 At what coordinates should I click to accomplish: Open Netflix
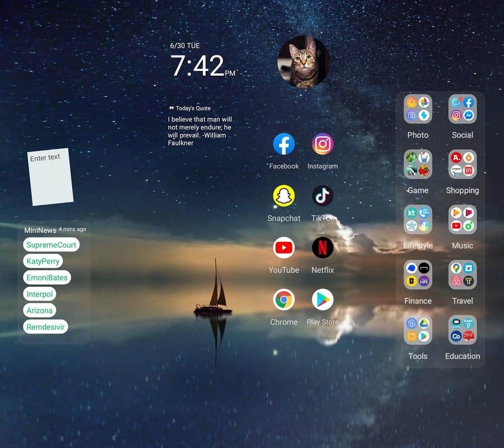[322, 248]
